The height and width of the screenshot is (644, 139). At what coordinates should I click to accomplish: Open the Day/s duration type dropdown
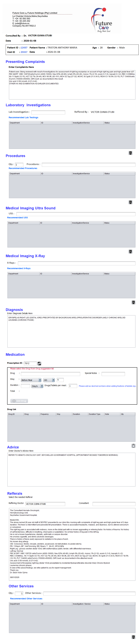37,386
